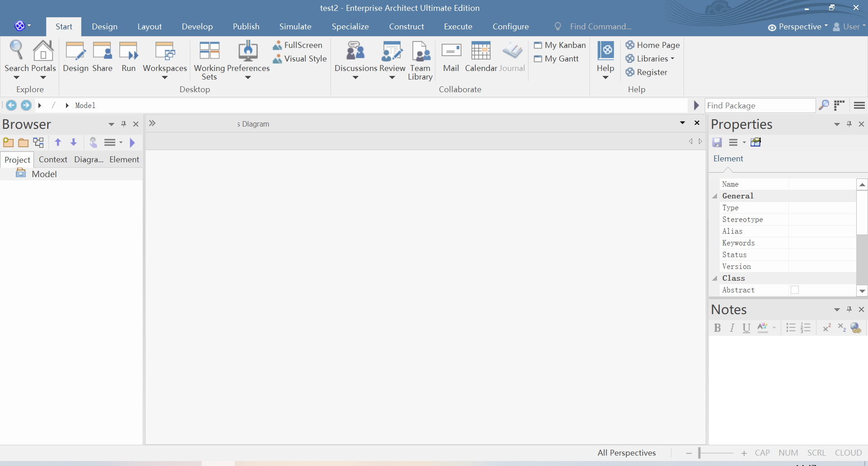Move item up with Browser up arrow
The width and height of the screenshot is (868, 466).
tap(58, 142)
